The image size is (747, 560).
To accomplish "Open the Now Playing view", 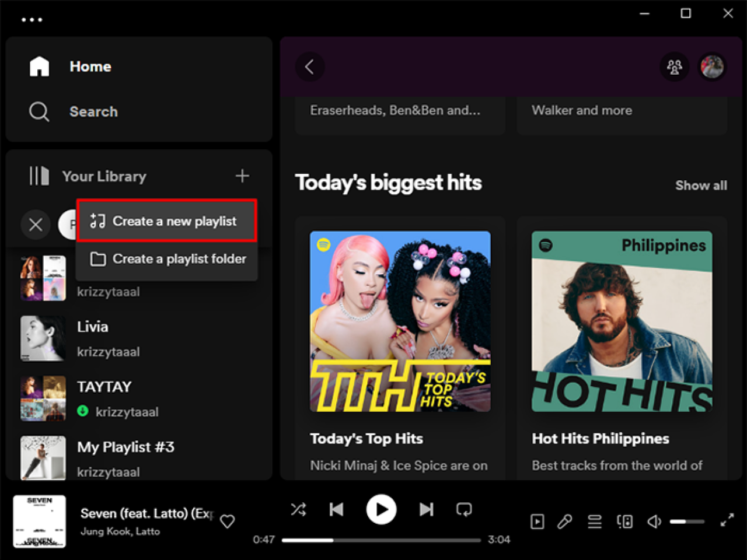I will [x=537, y=521].
